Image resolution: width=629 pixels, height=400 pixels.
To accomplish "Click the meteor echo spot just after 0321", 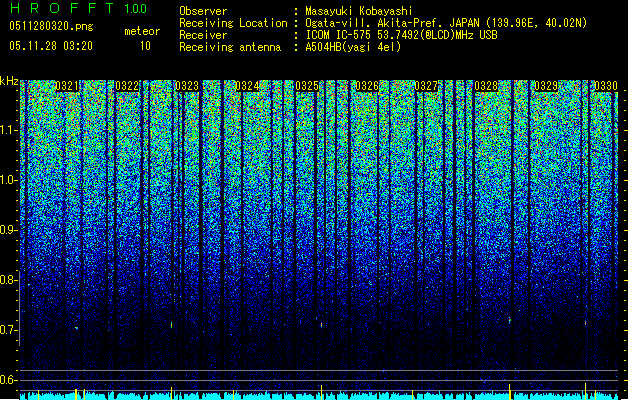I will [x=76, y=328].
